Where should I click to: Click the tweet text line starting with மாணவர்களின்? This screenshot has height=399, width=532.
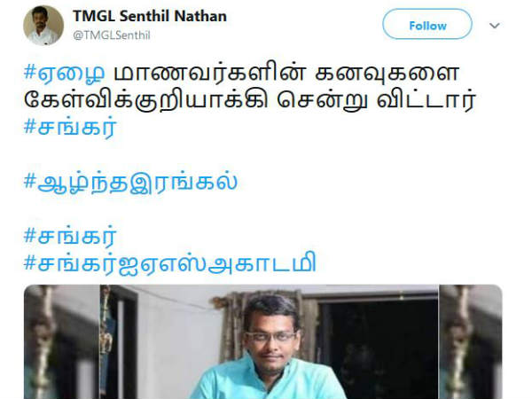point(286,73)
